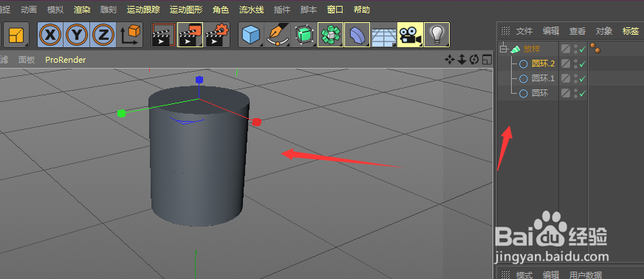Toggle visibility dots of 圆环
Image resolution: width=644 pixels, height=279 pixels.
[x=576, y=94]
